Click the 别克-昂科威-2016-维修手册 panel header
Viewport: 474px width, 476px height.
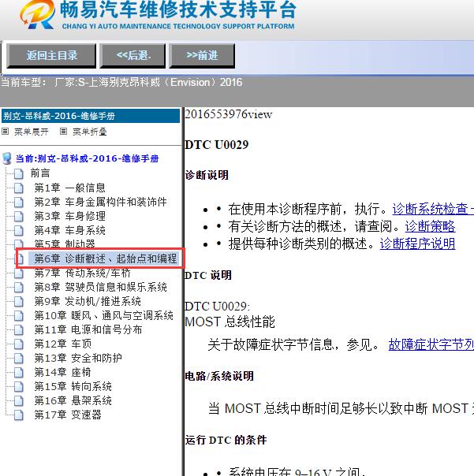(x=91, y=116)
